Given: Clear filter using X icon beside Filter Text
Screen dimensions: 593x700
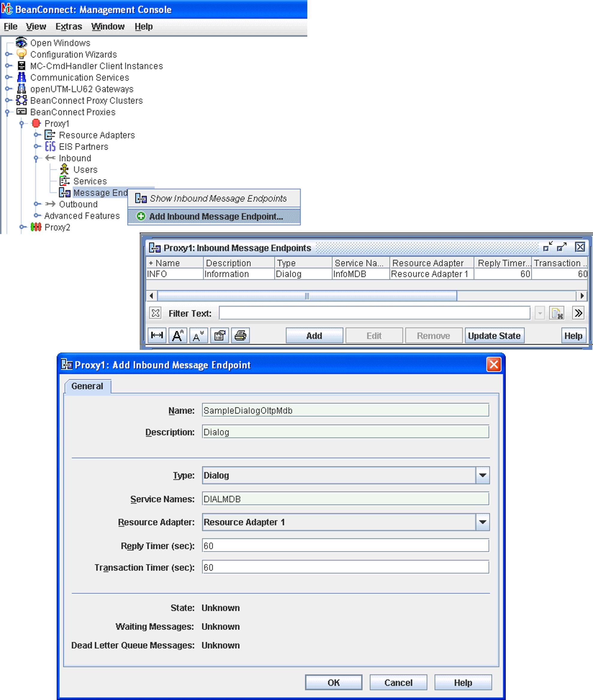Looking at the screenshot, I should pos(155,313).
